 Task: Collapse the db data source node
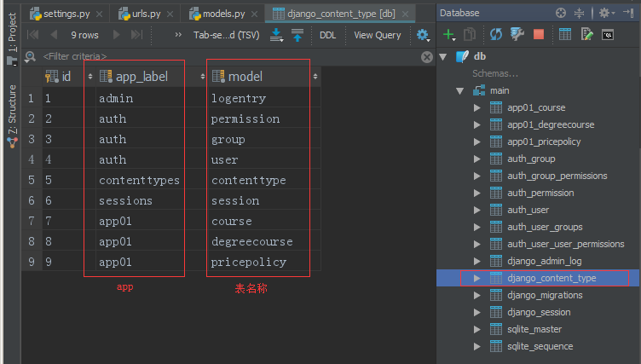coord(442,57)
